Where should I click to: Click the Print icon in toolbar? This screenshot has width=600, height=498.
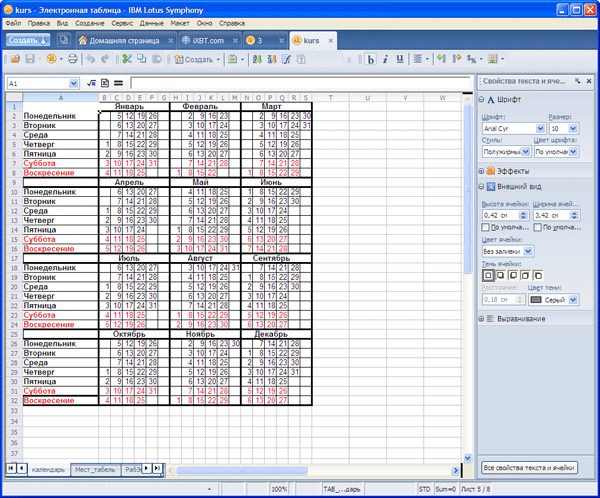click(72, 59)
